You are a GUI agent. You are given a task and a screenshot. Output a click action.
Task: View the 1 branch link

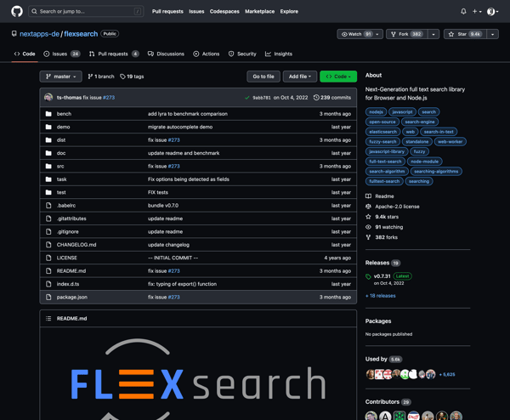pyautogui.click(x=101, y=77)
